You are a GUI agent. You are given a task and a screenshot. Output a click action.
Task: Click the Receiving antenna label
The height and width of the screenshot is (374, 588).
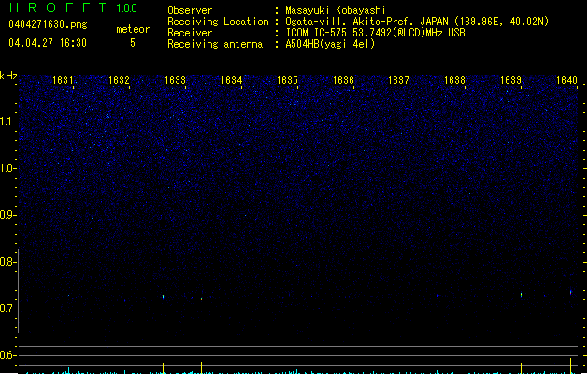pyautogui.click(x=215, y=44)
